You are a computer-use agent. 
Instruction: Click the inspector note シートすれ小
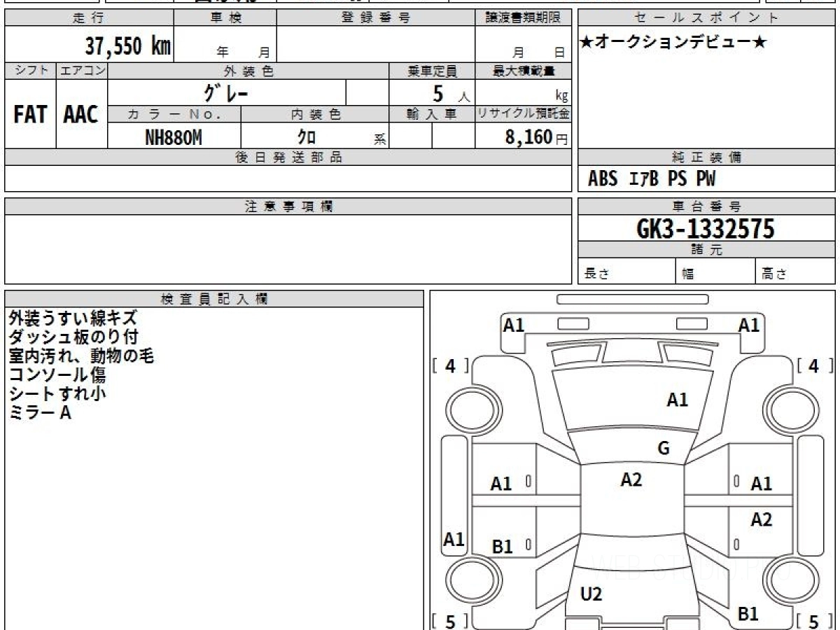point(57,393)
